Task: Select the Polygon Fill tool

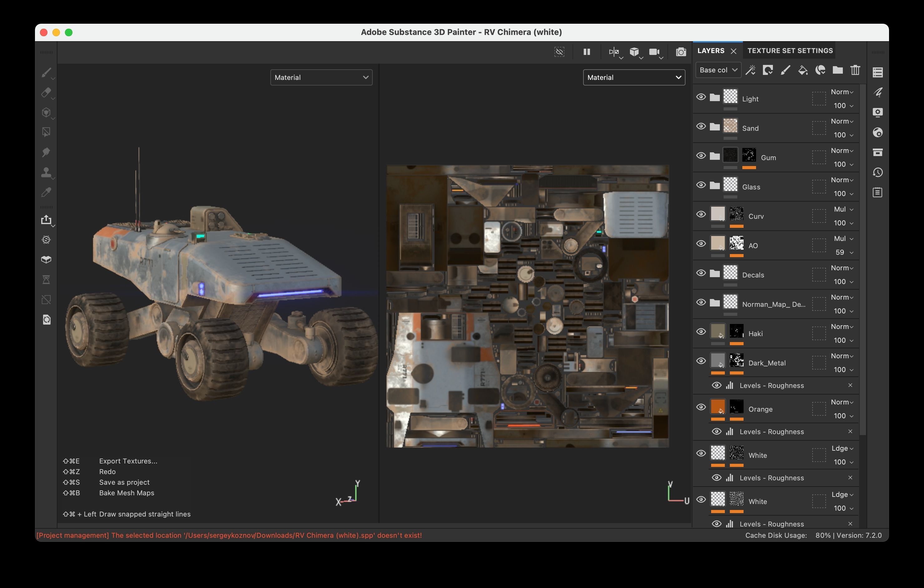Action: (x=46, y=132)
